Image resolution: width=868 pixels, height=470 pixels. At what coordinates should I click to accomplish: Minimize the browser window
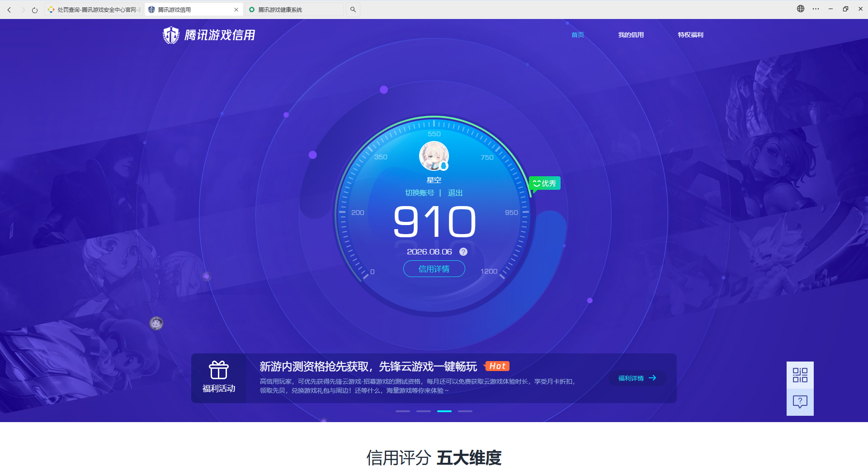pos(830,9)
